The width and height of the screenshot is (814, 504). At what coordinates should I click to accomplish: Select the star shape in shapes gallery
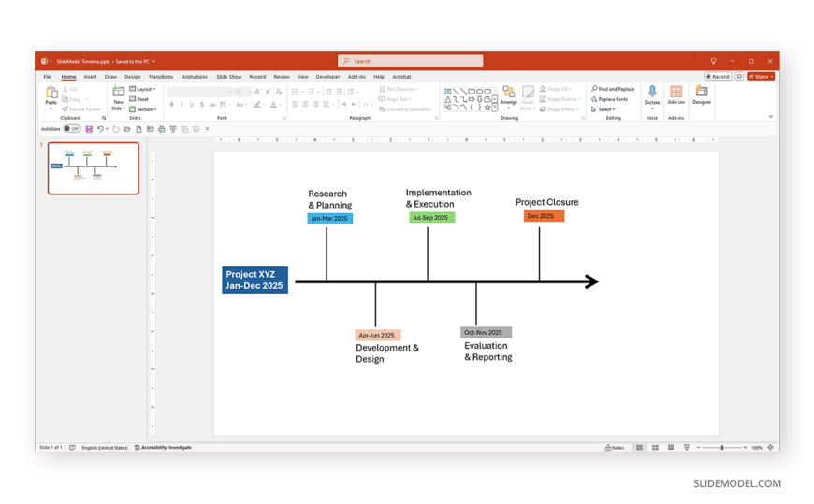[487, 108]
